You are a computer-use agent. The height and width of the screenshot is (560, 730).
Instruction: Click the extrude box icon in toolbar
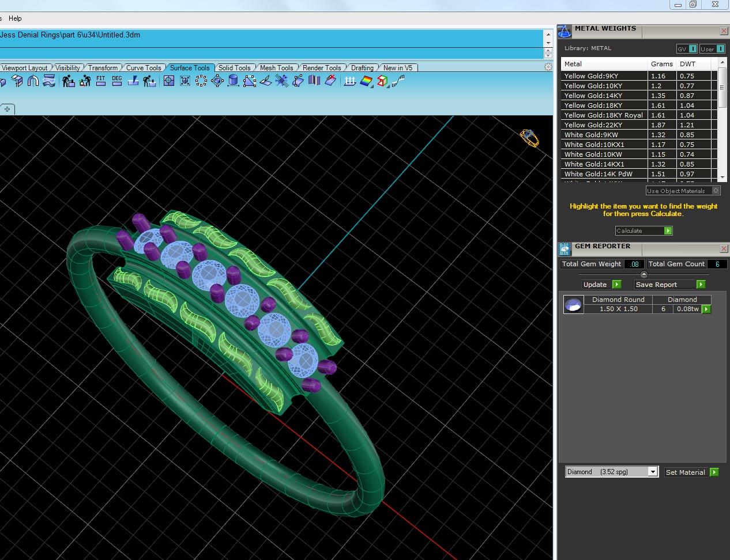[17, 81]
